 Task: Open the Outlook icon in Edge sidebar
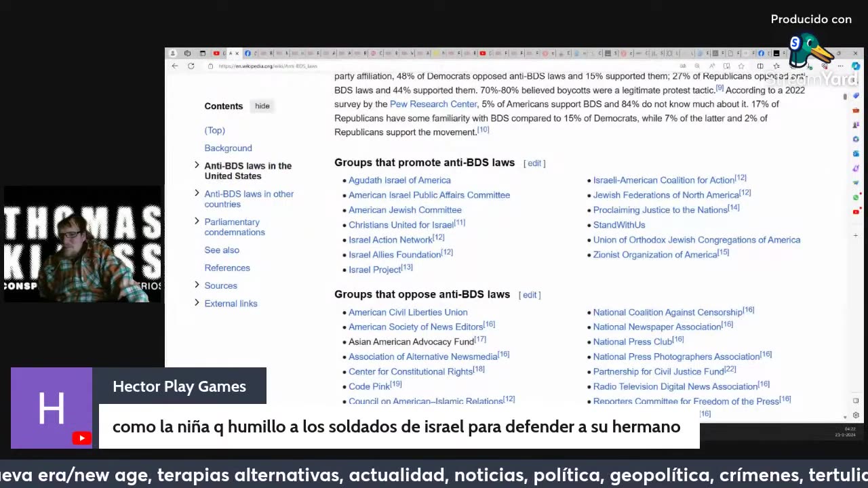pos(856,154)
